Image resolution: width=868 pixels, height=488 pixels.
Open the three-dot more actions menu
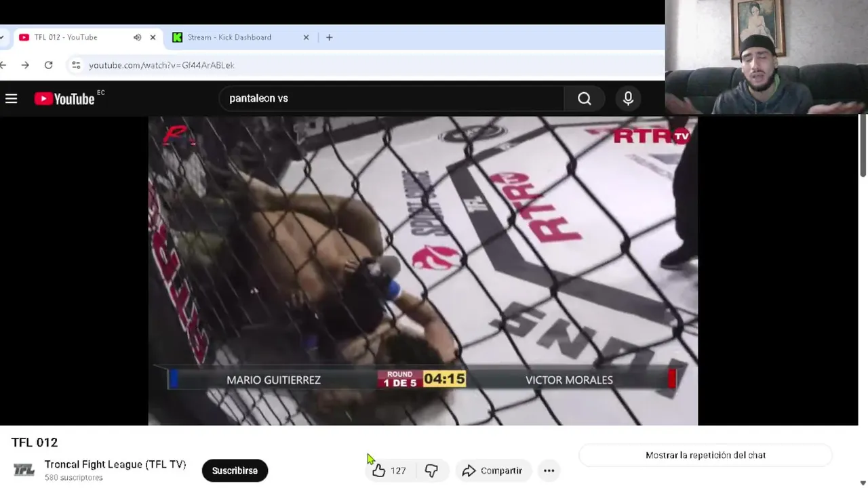tap(549, 470)
